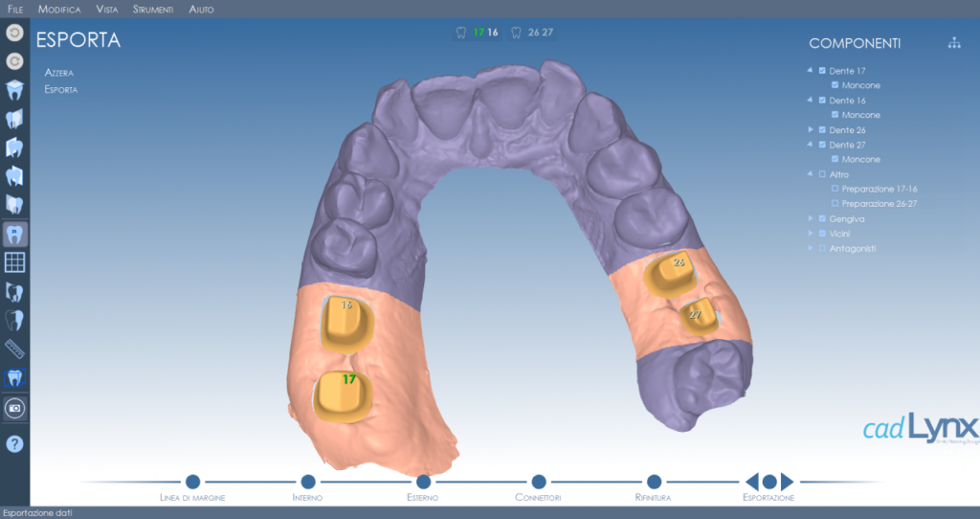Click the tooth icon next to 26 27
The image size is (980, 519).
pos(516,33)
